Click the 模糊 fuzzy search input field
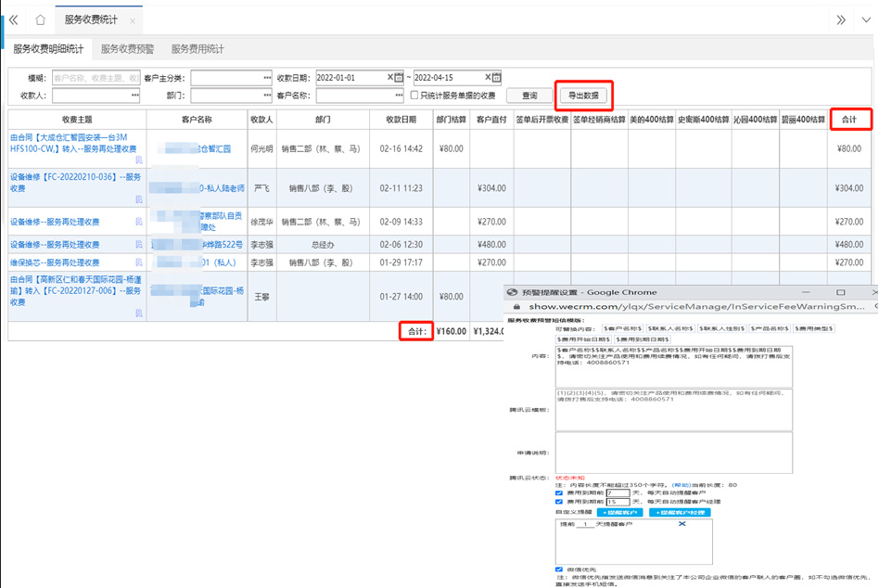 click(x=96, y=78)
